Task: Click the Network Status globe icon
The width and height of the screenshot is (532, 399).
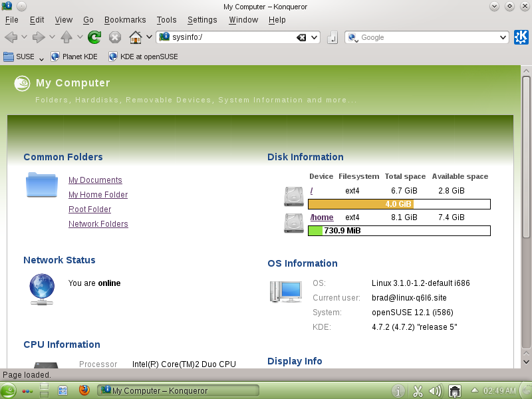Action: [42, 289]
